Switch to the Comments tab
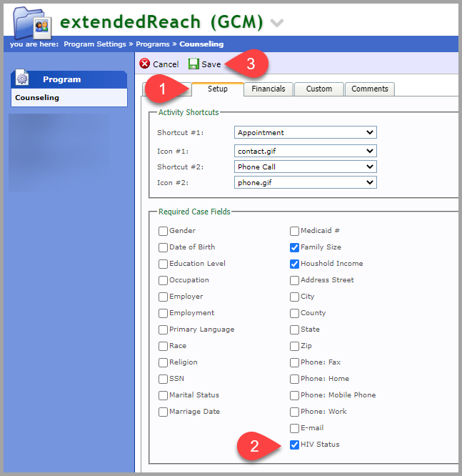462x476 pixels. (370, 89)
